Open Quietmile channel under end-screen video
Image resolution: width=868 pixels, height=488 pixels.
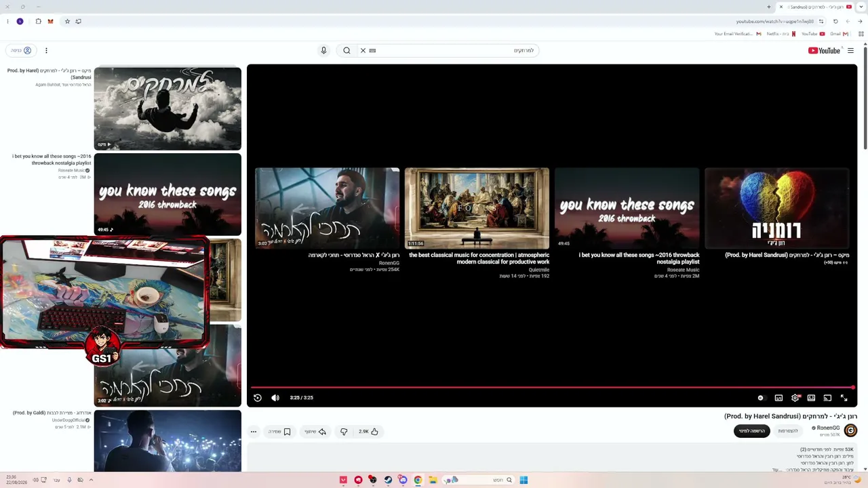click(539, 270)
